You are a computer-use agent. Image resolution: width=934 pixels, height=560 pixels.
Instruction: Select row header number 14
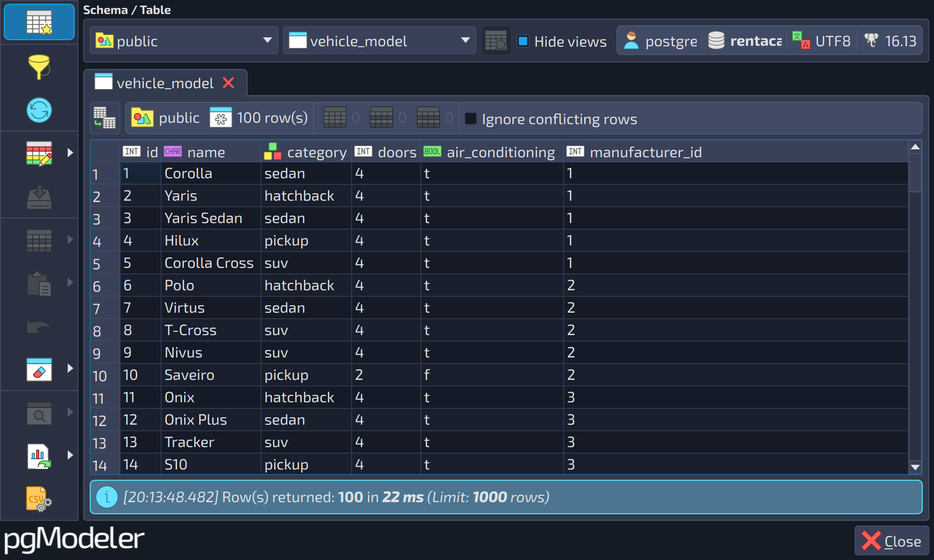coord(105,465)
